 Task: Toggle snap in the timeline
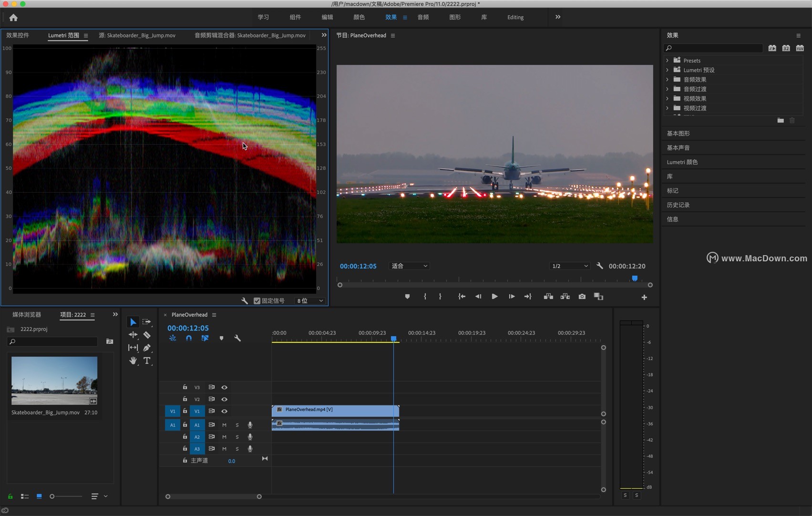pyautogui.click(x=189, y=338)
